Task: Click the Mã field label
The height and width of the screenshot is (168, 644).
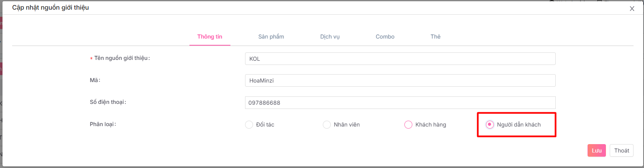Action: [x=94, y=80]
